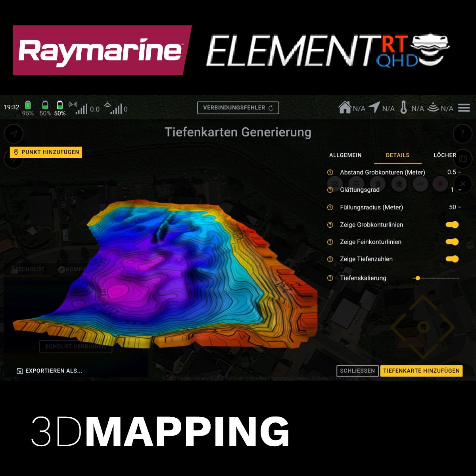
Task: Open the hamburger menu in the top bar
Action: click(464, 107)
